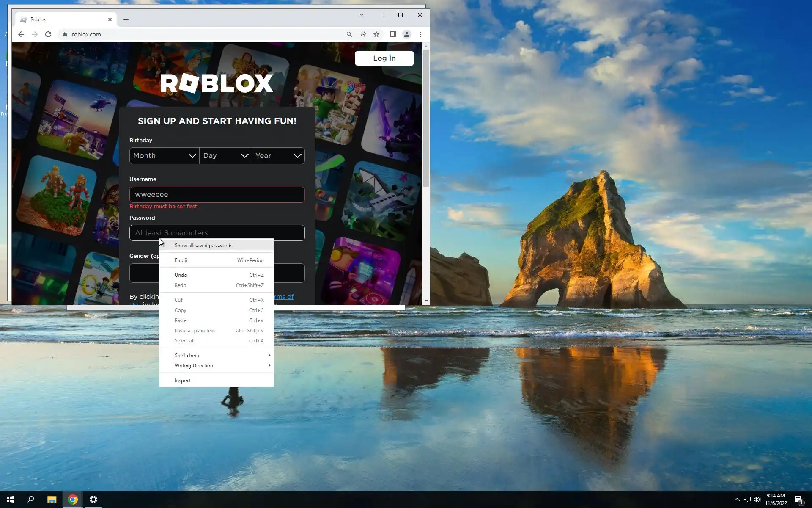Click into the Username field
Screen dimensions: 812x508
click(217, 195)
